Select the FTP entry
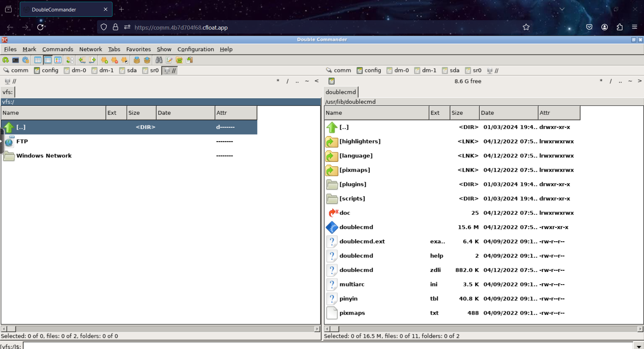This screenshot has width=644, height=349. [x=129, y=141]
